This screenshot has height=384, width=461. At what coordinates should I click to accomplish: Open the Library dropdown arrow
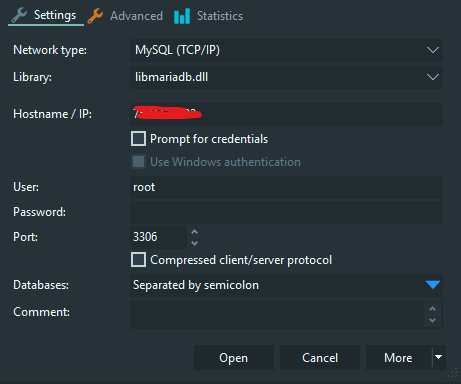[x=433, y=77]
